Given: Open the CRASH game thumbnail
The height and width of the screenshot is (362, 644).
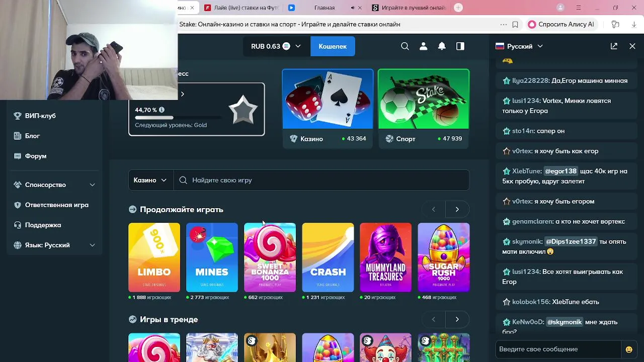Looking at the screenshot, I should click(328, 257).
